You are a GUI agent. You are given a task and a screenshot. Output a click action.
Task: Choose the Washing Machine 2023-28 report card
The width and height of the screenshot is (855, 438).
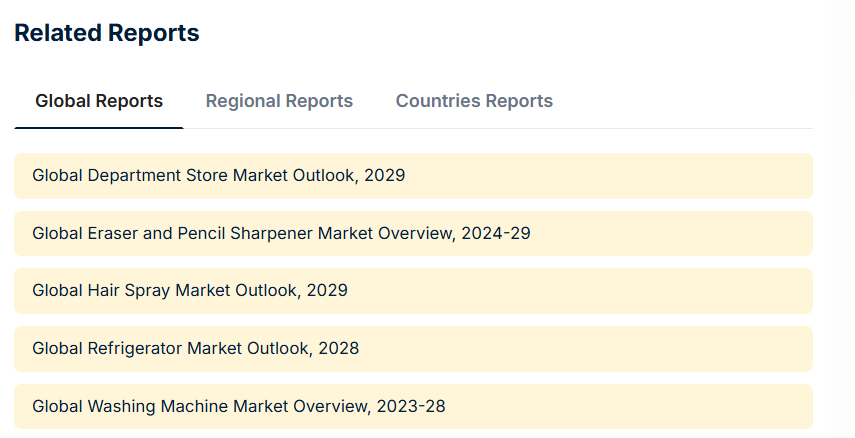413,406
